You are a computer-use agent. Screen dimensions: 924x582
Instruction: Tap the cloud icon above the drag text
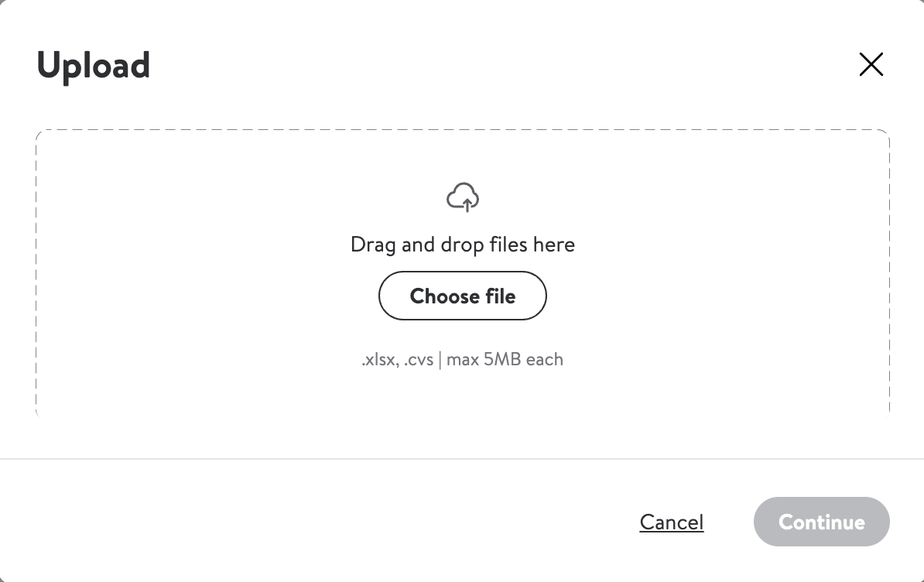click(x=463, y=197)
